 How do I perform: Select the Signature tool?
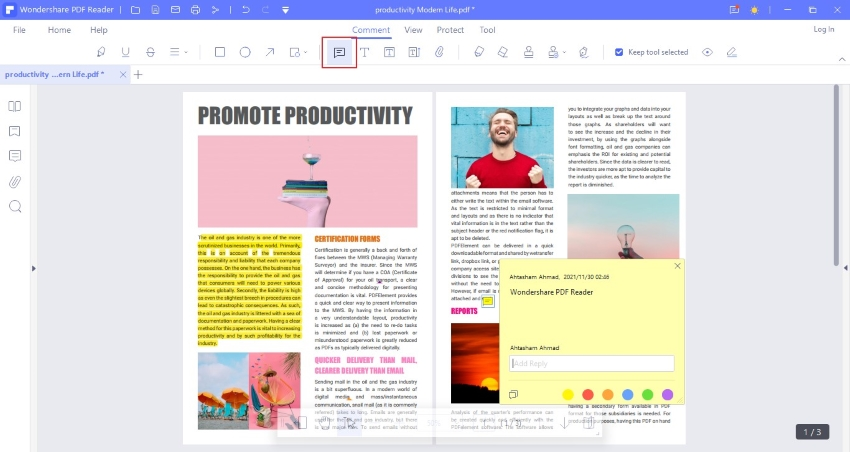pos(584,52)
